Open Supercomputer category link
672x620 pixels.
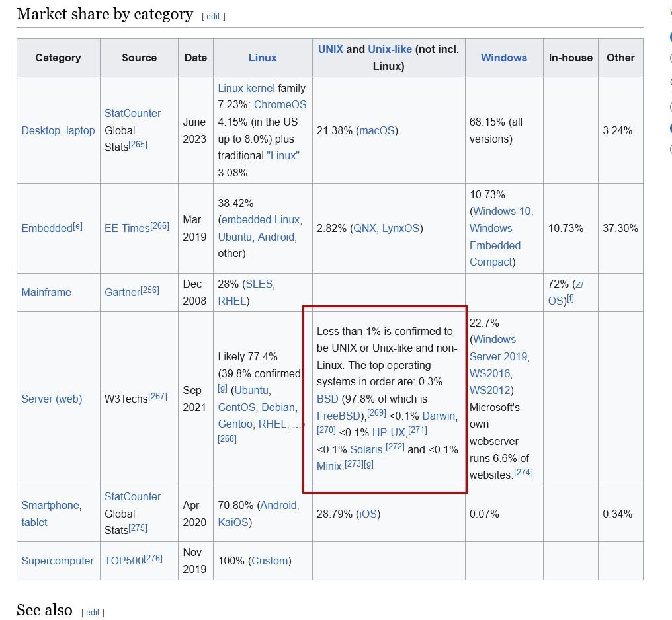point(58,561)
